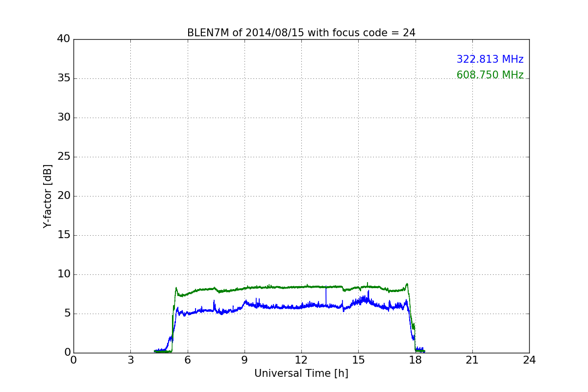Viewport: 588px width, 392px height.
Task: Click x-axis tick label 12
Action: (301, 360)
